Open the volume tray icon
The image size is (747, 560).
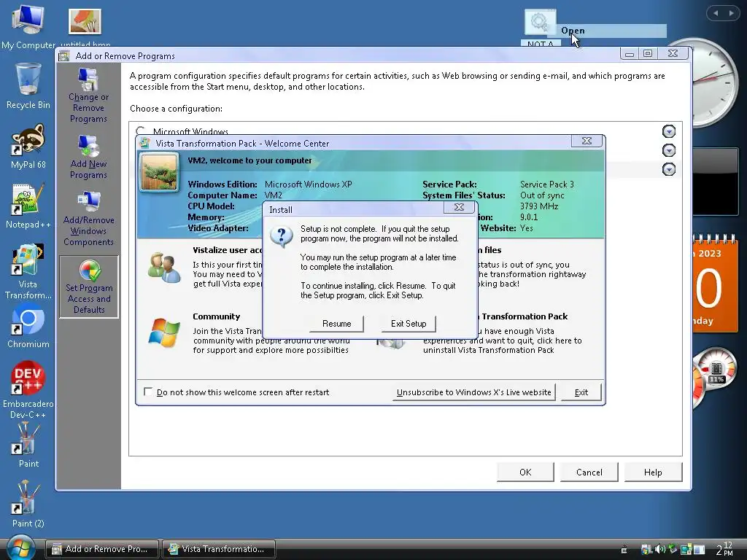660,549
